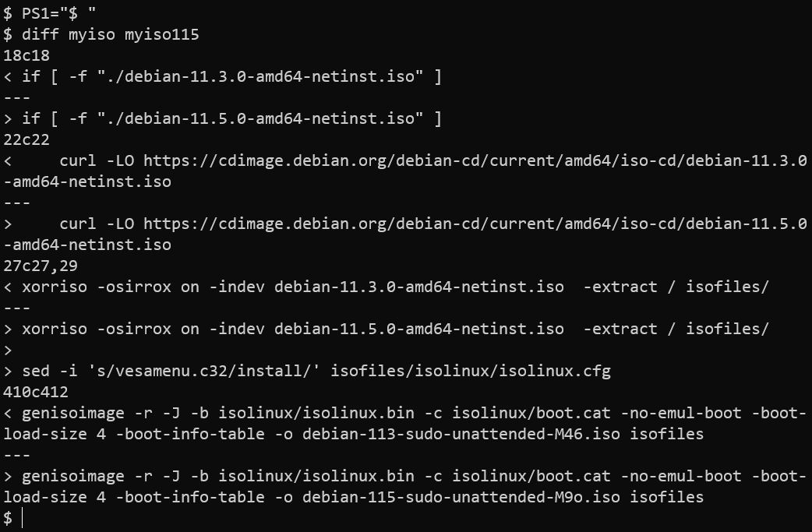
Task: Click the '410c412' diff hunk header
Action: point(36,393)
